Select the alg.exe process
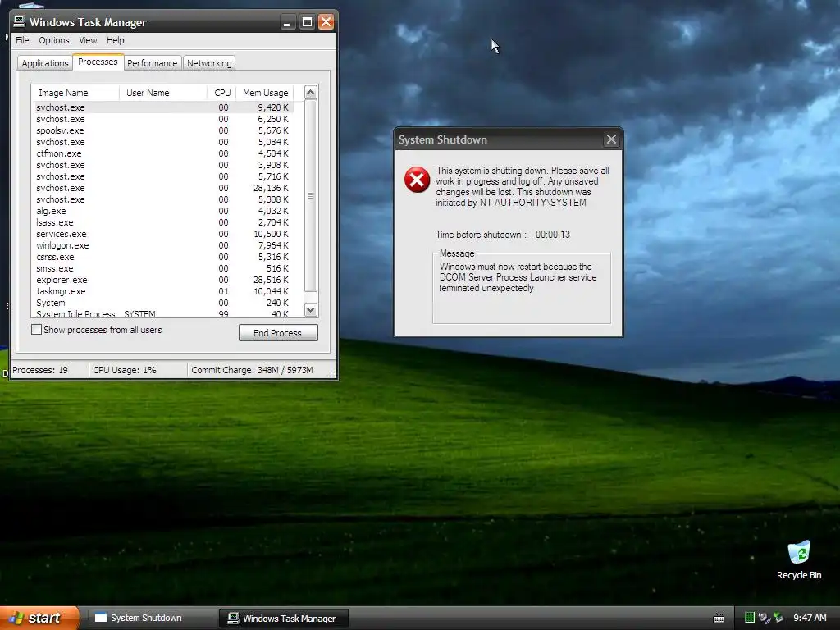 162,211
